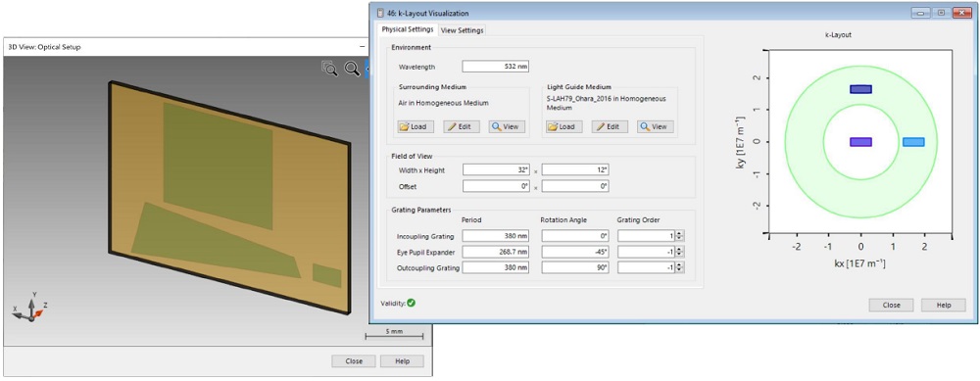The image size is (980, 381).
Task: View the Surrounding Medium details
Action: [507, 126]
